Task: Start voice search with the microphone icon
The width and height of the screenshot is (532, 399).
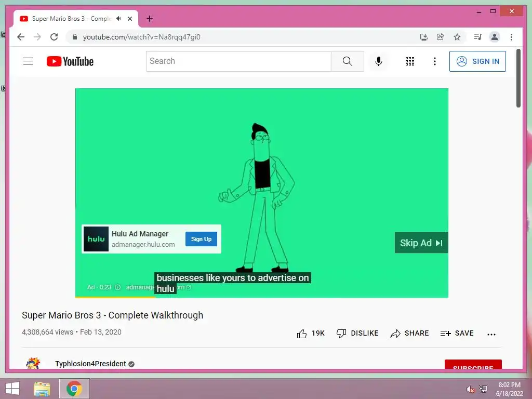Action: point(379,61)
